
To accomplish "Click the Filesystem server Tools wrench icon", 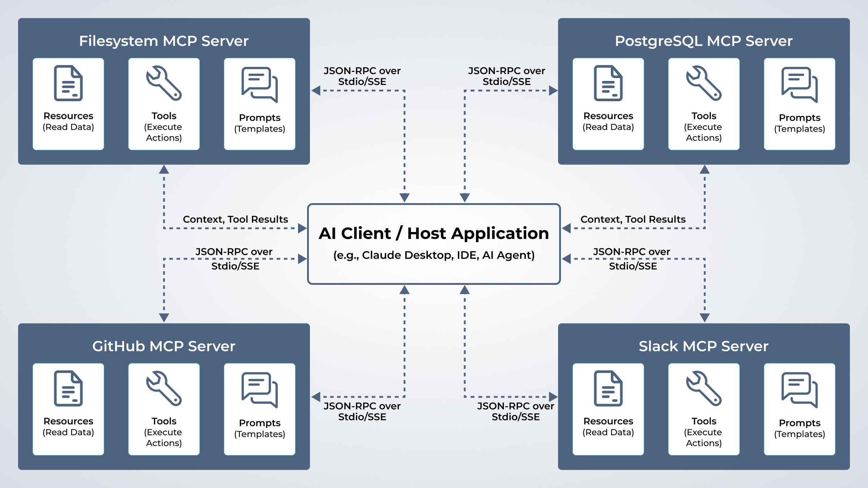I will click(164, 83).
